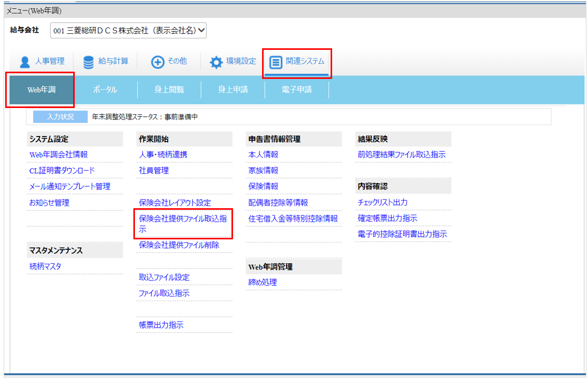Open 住宅借入金等特別控除情報 link

pos(293,219)
